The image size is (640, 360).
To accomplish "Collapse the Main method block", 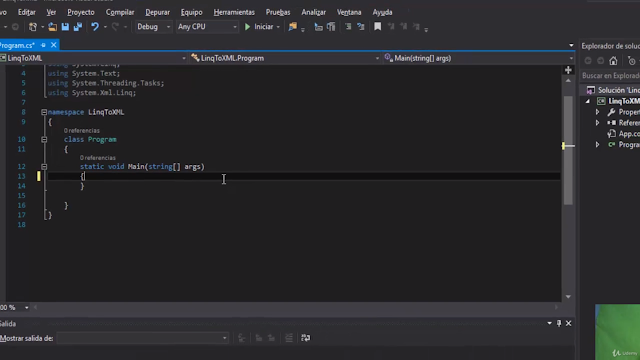I will (x=44, y=167).
